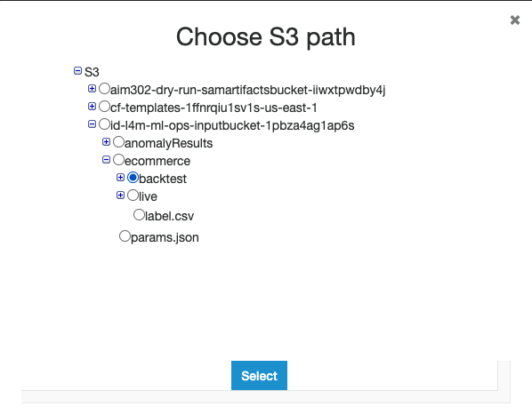532x415 pixels.
Task: Collapse the ecommerce folder
Action: click(x=106, y=160)
